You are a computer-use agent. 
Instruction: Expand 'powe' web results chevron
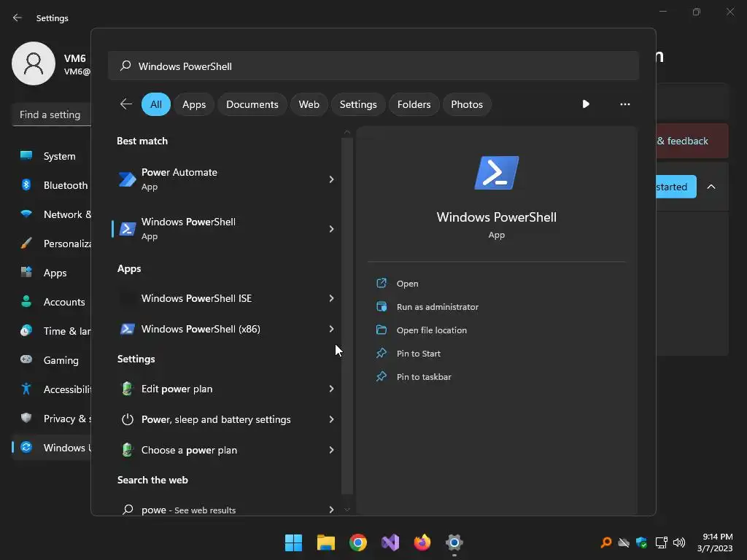pos(331,510)
